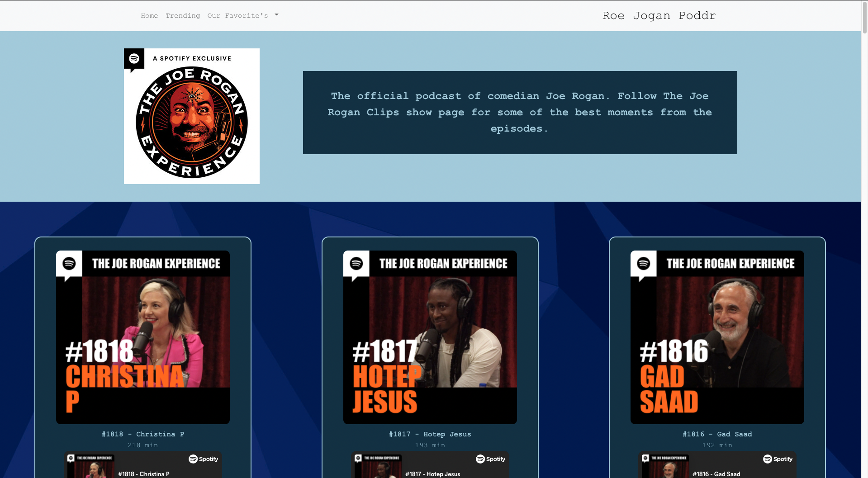
Task: Click small thumbnail in Gad Saad player
Action: (x=665, y=466)
